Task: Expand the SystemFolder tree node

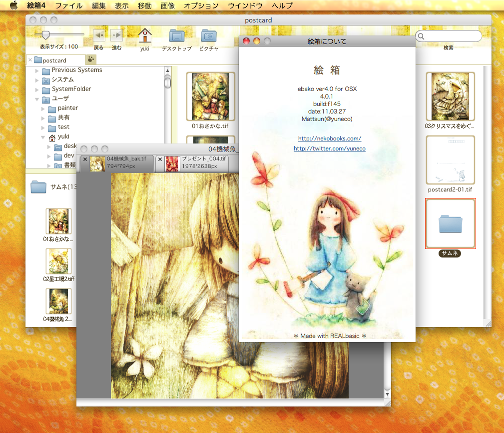Action: click(37, 89)
